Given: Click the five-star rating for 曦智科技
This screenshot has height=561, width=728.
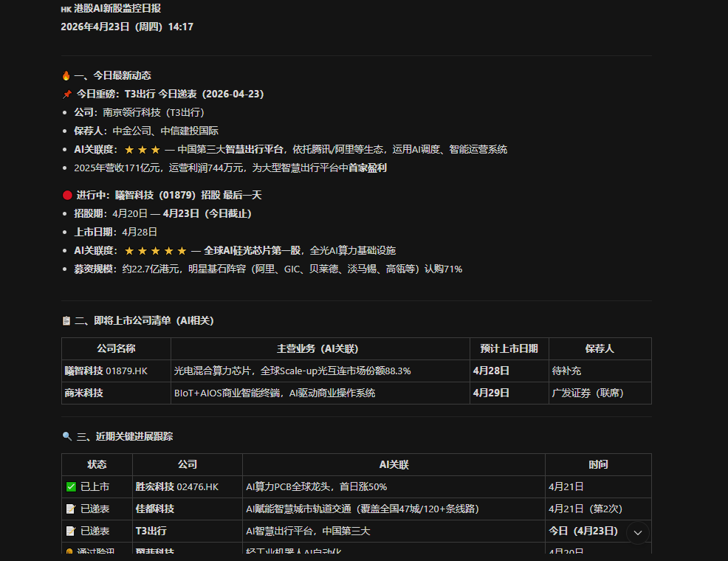Looking at the screenshot, I should pyautogui.click(x=156, y=251).
